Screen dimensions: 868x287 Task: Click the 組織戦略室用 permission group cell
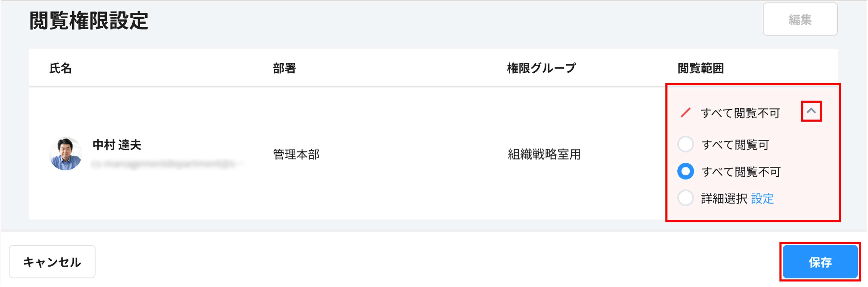[x=544, y=154]
